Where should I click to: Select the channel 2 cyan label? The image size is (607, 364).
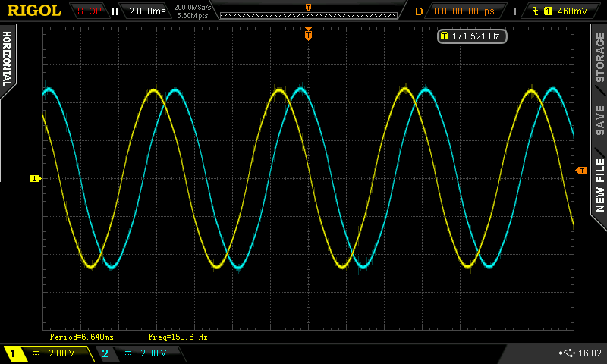[x=105, y=353]
